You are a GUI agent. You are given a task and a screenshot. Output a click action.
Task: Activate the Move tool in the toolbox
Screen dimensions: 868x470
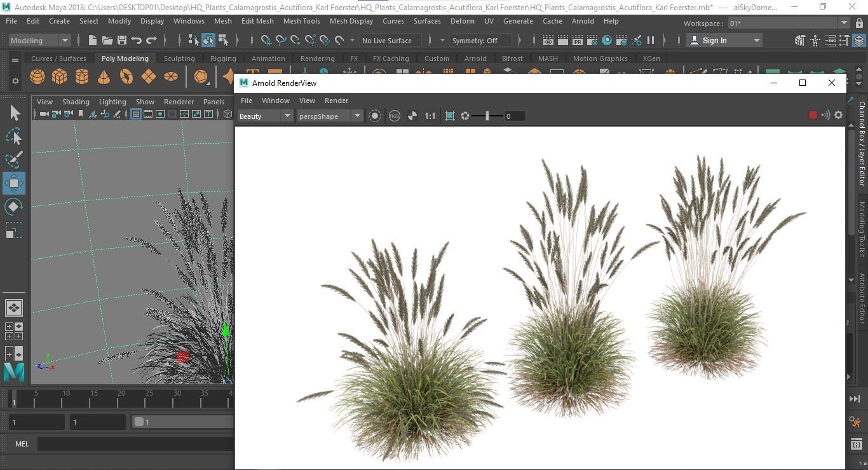[x=14, y=183]
